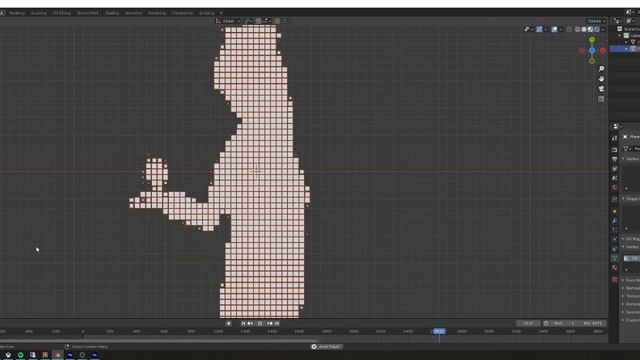Screen dimensions: 640x360
Task: Open the shading options dropdown arrow
Action: 603,29
